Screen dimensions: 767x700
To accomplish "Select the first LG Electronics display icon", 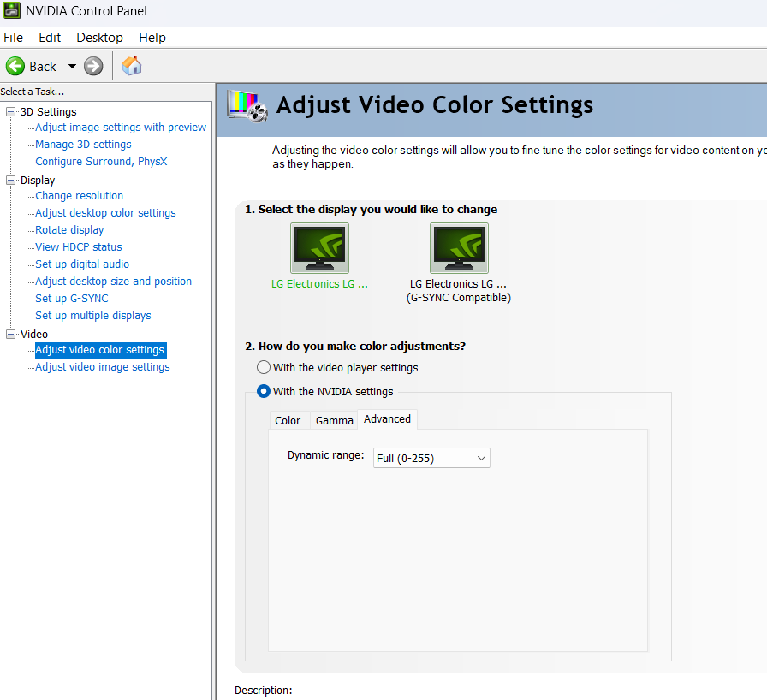I will coord(319,248).
